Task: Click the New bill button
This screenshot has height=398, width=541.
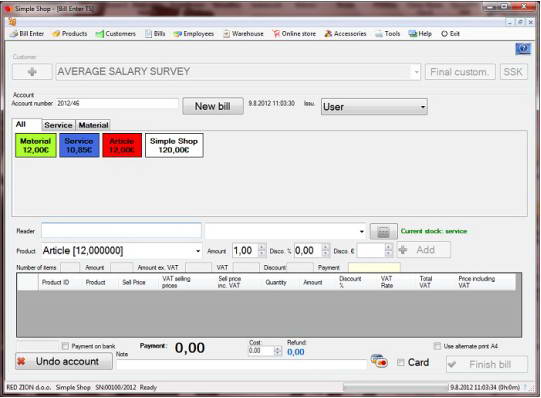Action: pos(213,106)
